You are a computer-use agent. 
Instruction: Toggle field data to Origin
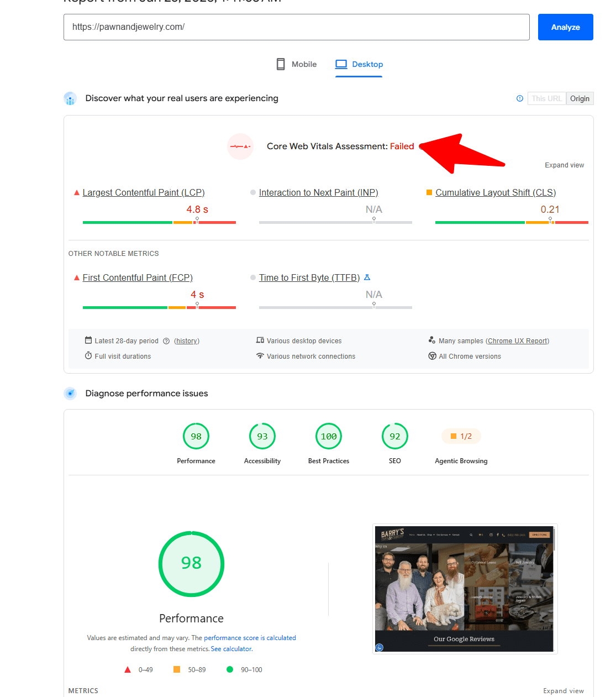tap(580, 98)
